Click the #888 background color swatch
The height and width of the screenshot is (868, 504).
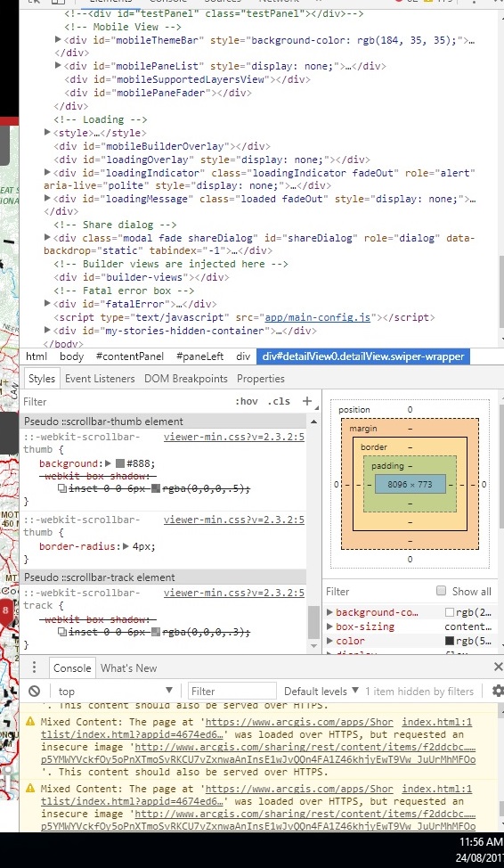coord(119,463)
